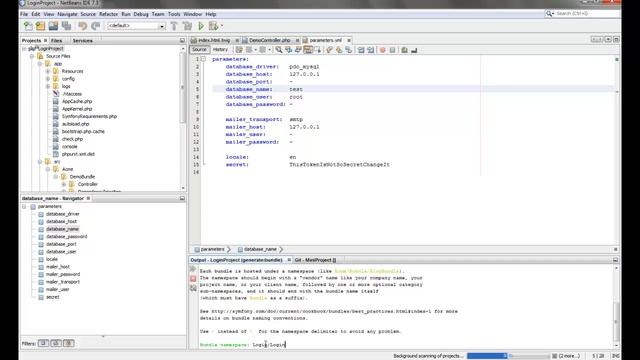Expand the config folder
640x360 pixels.
[x=48, y=79]
